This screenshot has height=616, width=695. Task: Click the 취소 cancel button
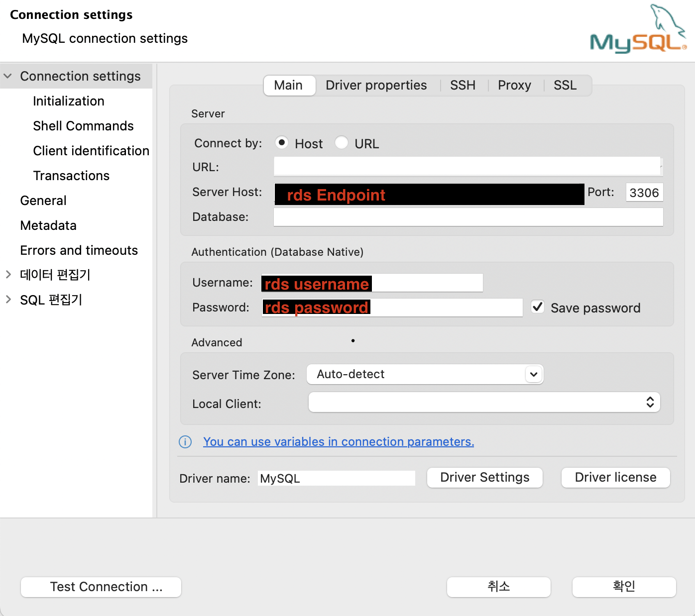click(x=499, y=587)
